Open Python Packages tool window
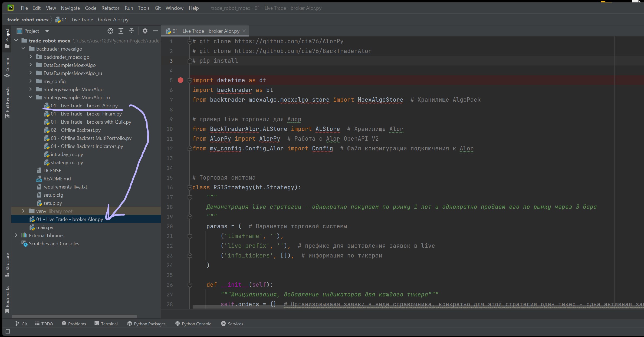 pos(146,324)
